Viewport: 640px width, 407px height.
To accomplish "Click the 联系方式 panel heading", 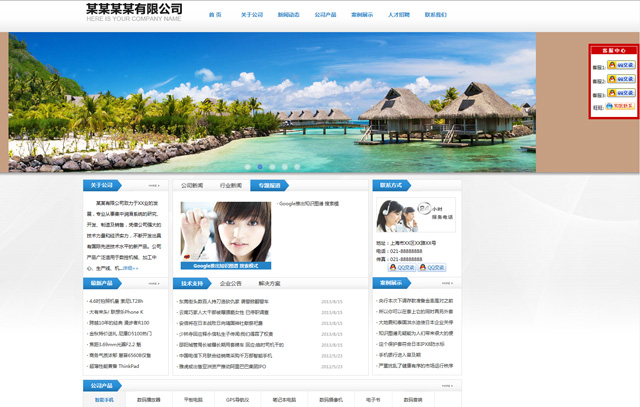I will click(392, 185).
